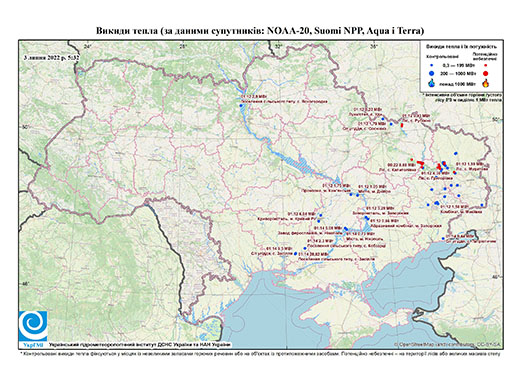Click the orange fire icon in the legend
Image resolution: width=520 pixels, height=368 pixels.
pos(486,83)
